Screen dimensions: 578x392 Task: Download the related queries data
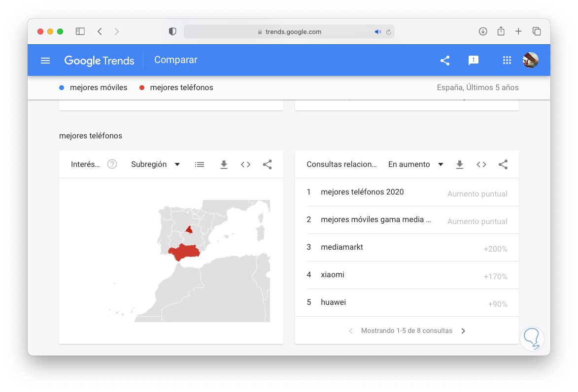point(460,164)
